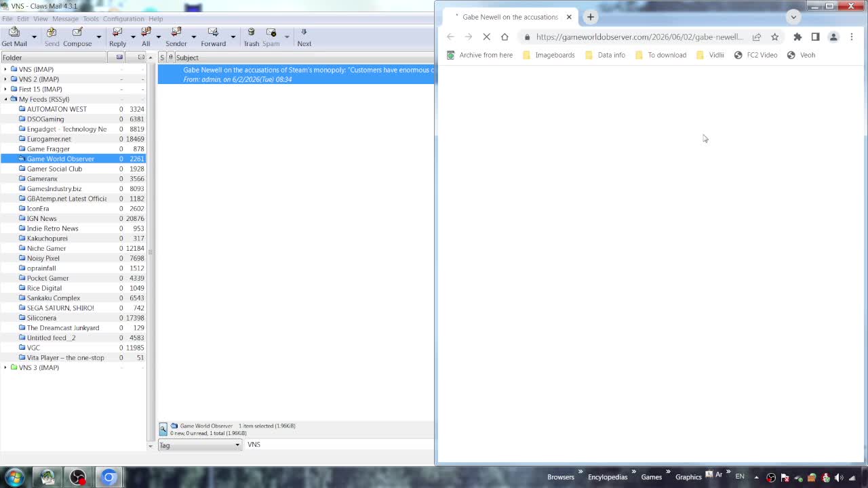868x488 pixels.
Task: Open the Configuration menu
Action: (123, 19)
